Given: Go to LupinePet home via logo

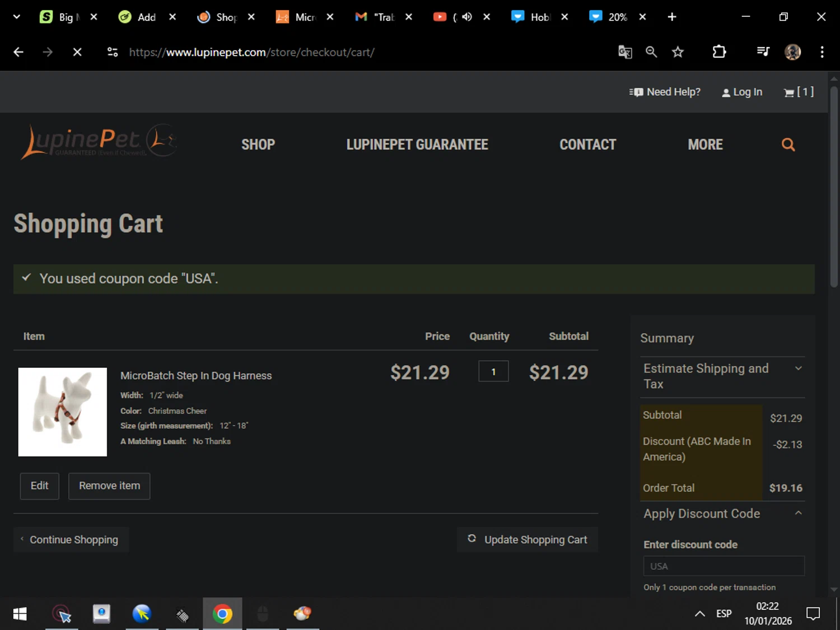Looking at the screenshot, I should point(99,142).
